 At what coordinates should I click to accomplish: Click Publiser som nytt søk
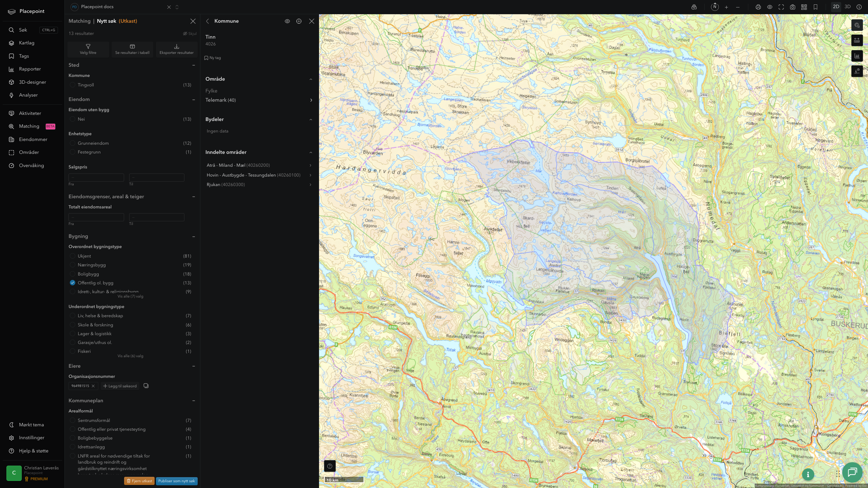pos(177,481)
